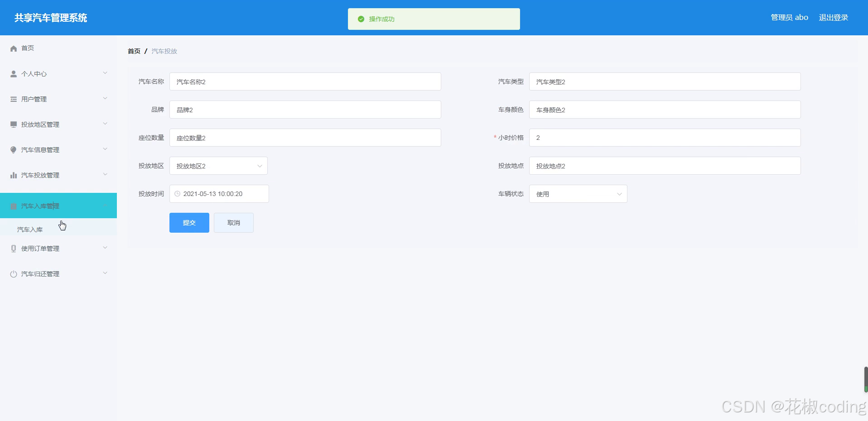The width and height of the screenshot is (868, 421).
Task: Click 管理员 abo in the header
Action: pos(790,18)
